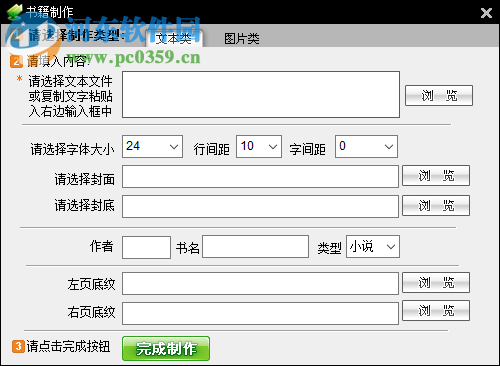Browse for right page background texture
This screenshot has width=500, height=366.
[x=436, y=311]
